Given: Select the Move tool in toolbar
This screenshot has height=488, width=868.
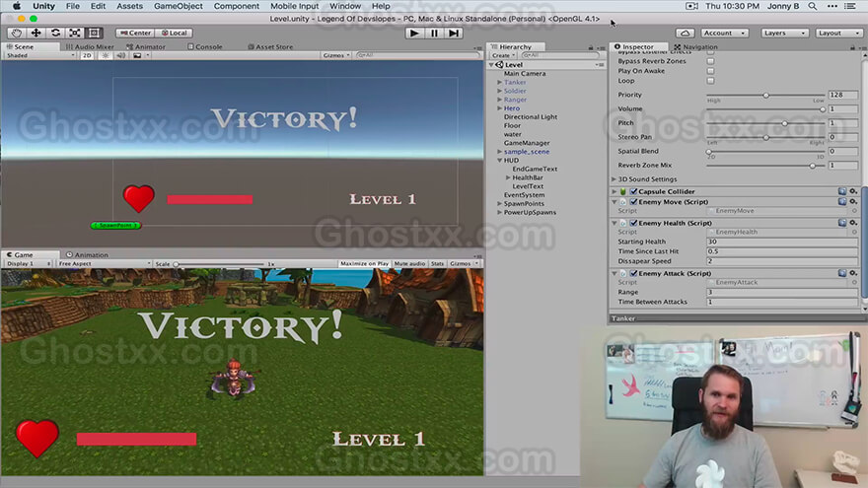Looking at the screenshot, I should coord(36,34).
